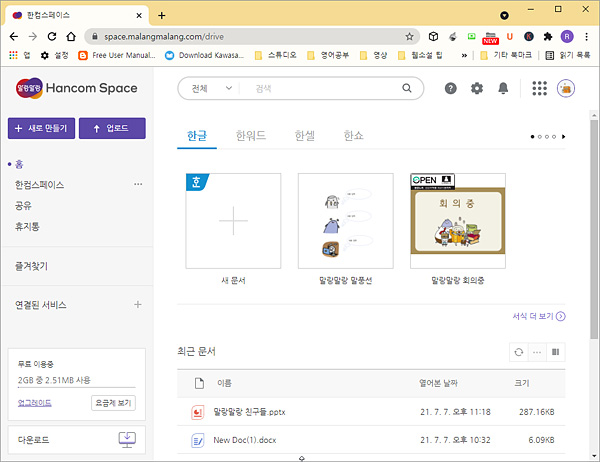This screenshot has height=462, width=600.
Task: Click the pptx file type icon
Action: click(x=197, y=412)
